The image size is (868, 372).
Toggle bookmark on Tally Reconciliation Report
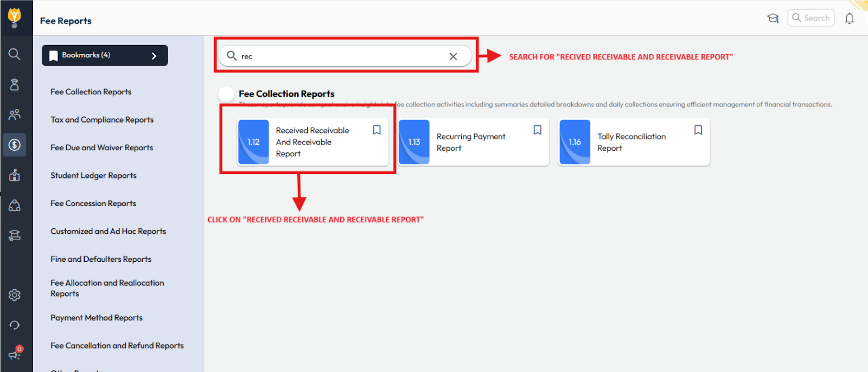point(698,130)
